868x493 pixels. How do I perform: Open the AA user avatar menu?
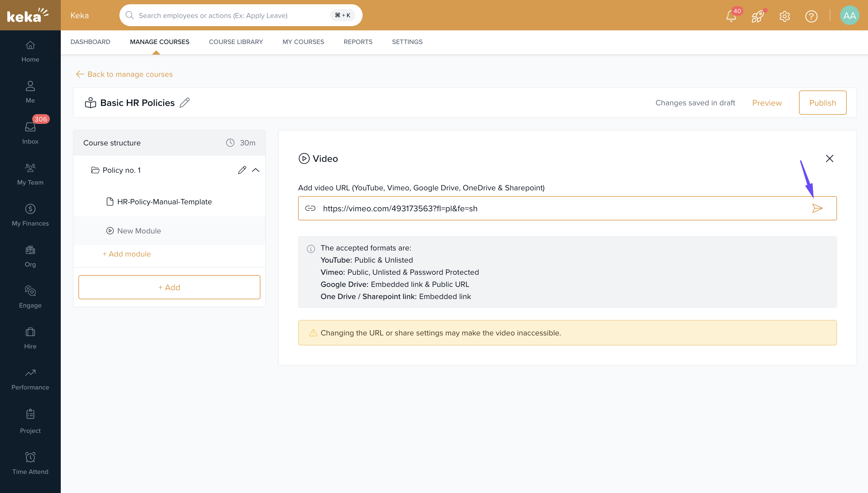tap(849, 15)
